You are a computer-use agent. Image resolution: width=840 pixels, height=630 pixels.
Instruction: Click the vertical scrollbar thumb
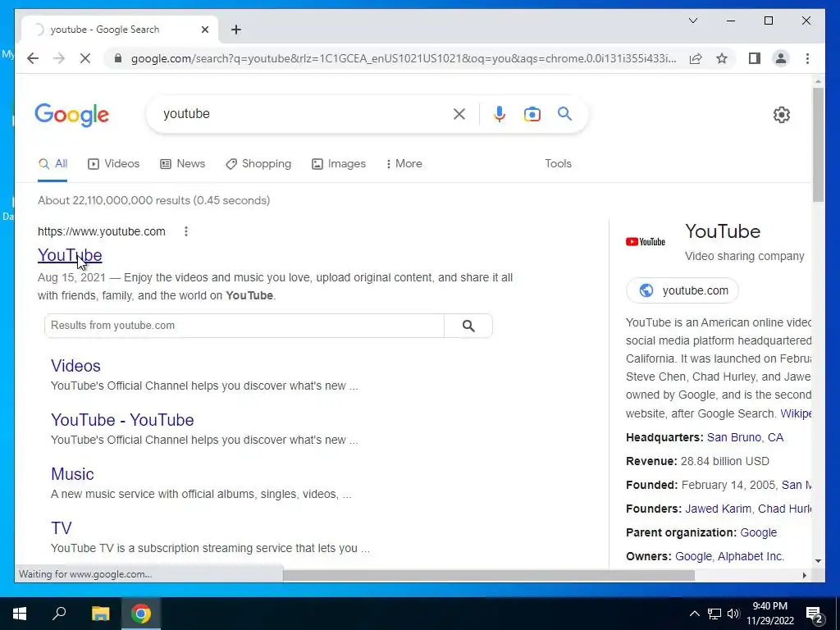pyautogui.click(x=818, y=144)
